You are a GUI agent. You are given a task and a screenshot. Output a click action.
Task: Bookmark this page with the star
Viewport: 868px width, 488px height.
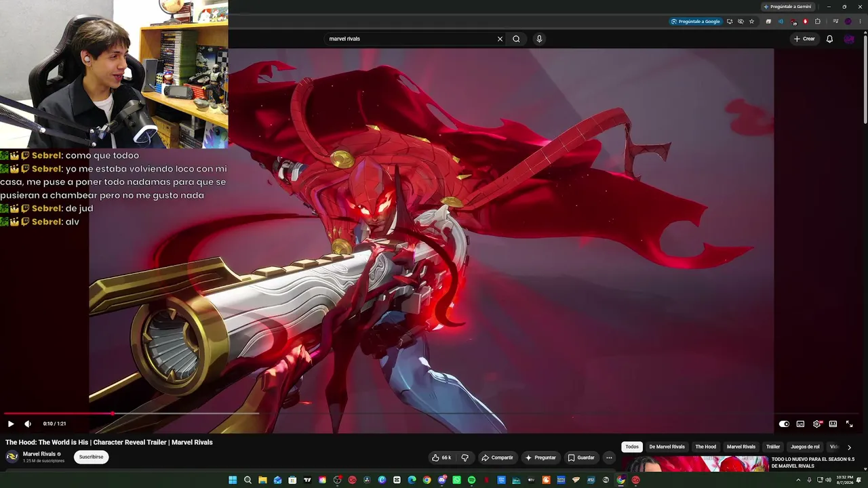(x=751, y=21)
